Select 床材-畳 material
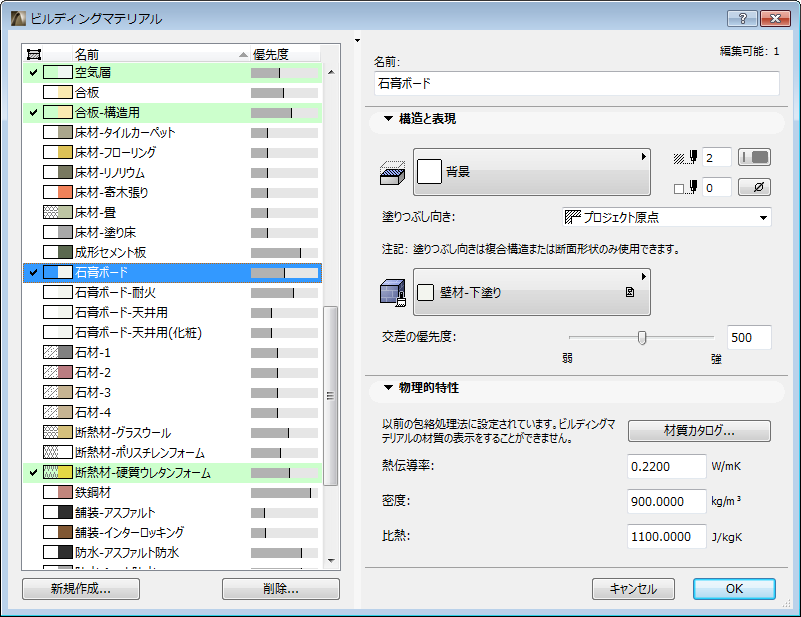 coord(173,212)
